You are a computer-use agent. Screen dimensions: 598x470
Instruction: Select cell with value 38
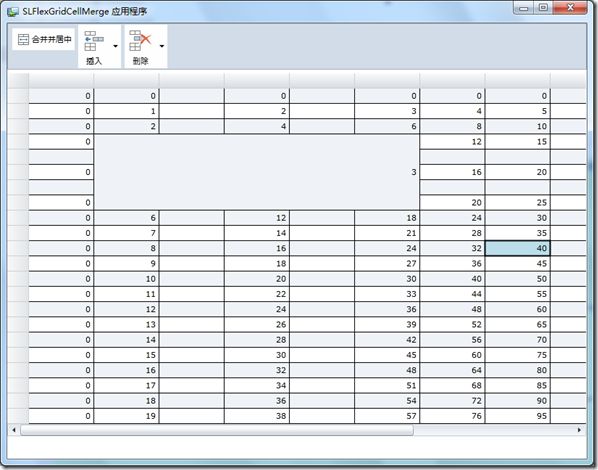(257, 416)
